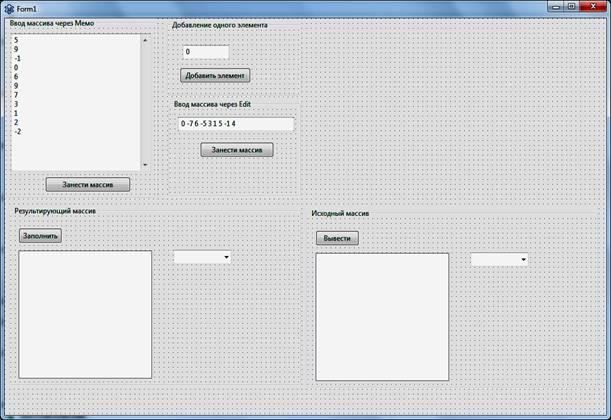Close the Form1 window

593,6
